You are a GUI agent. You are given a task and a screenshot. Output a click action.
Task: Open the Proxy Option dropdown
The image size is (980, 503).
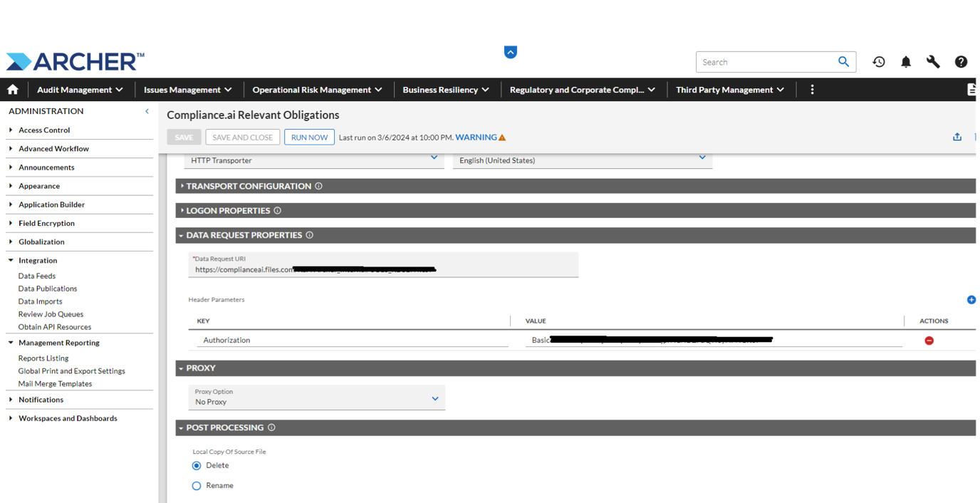pos(317,398)
